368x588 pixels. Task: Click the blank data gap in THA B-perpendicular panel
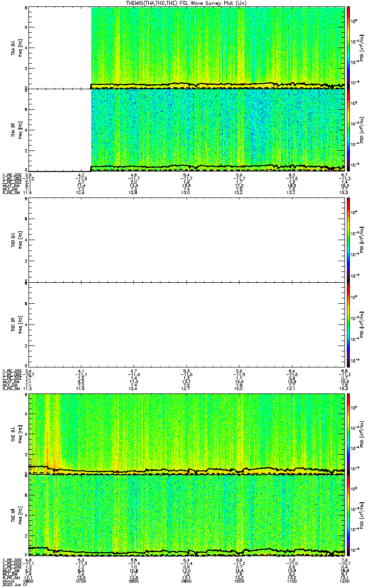click(x=60, y=48)
